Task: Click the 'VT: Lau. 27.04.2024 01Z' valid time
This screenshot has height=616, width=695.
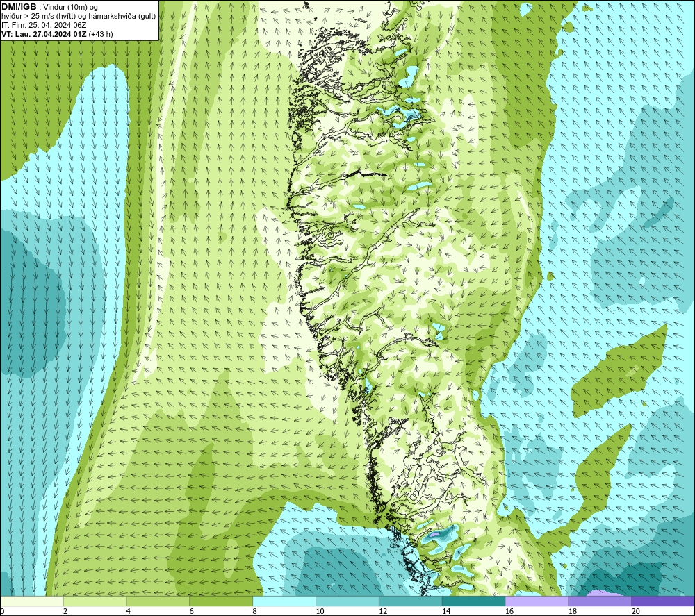Action: point(44,34)
